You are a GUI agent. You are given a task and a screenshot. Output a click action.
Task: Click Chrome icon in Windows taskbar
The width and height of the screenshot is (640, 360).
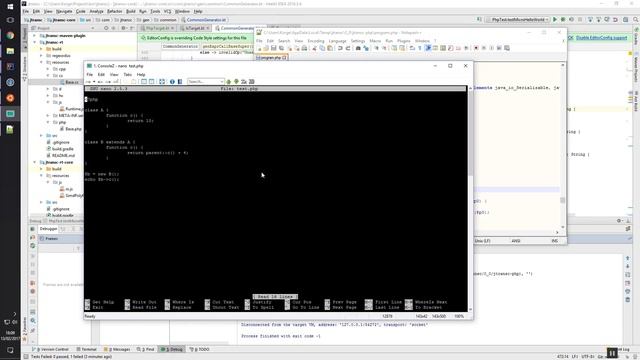click(x=10, y=36)
